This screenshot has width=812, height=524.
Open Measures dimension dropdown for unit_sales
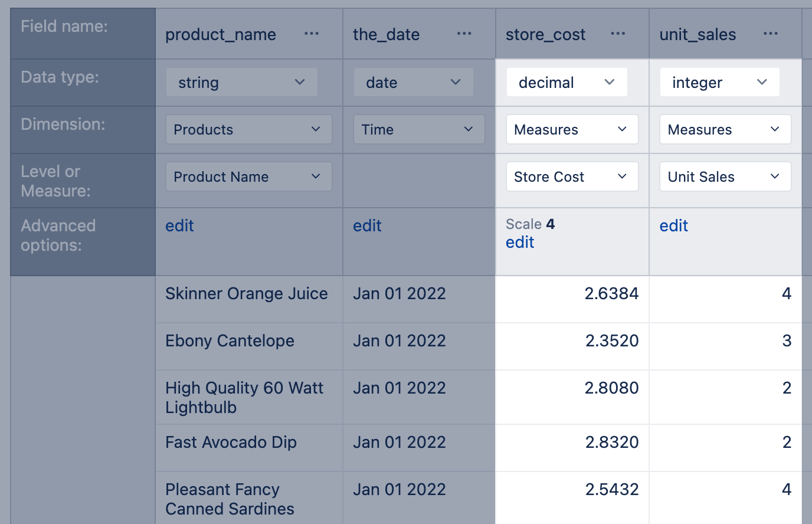click(x=725, y=130)
